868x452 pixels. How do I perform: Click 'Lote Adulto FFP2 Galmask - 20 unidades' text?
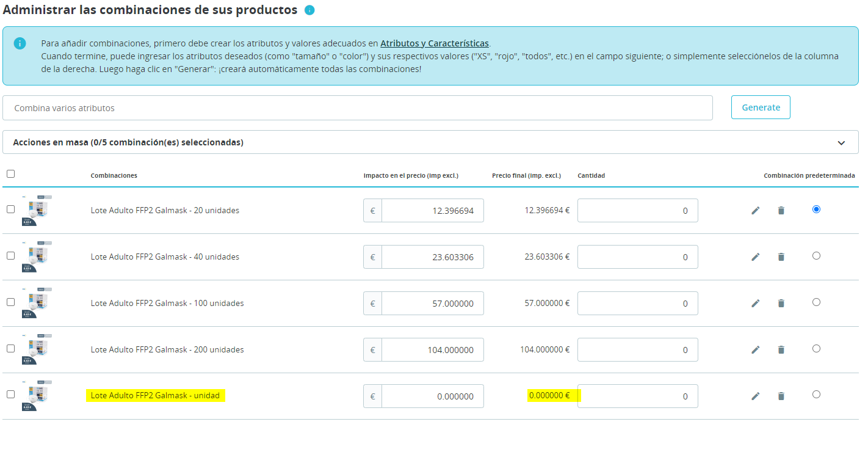(165, 210)
